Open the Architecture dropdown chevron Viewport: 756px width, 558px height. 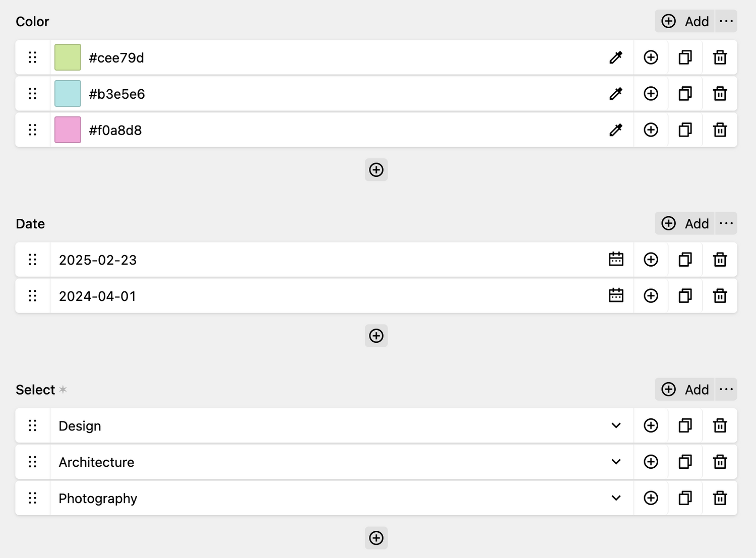(x=616, y=462)
